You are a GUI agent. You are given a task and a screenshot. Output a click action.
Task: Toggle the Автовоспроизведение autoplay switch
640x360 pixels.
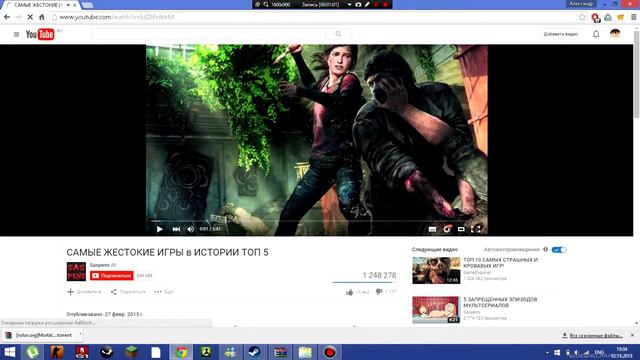point(559,250)
